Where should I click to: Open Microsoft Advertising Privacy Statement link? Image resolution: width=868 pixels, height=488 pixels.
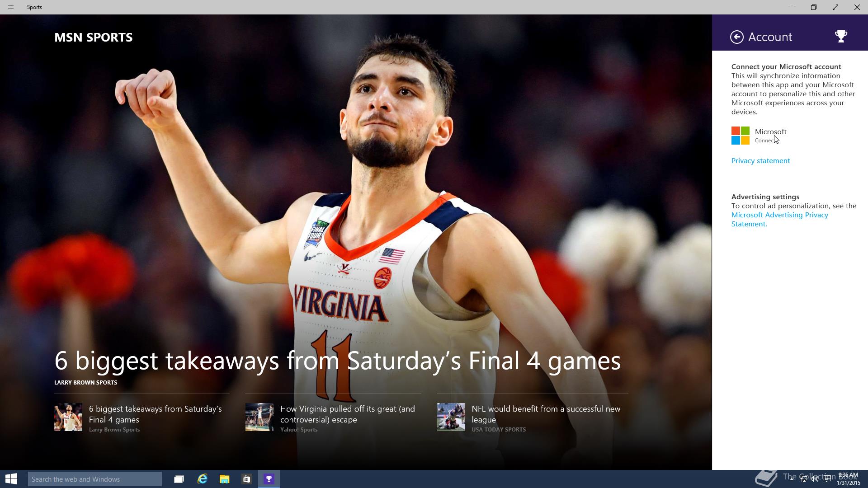click(780, 220)
